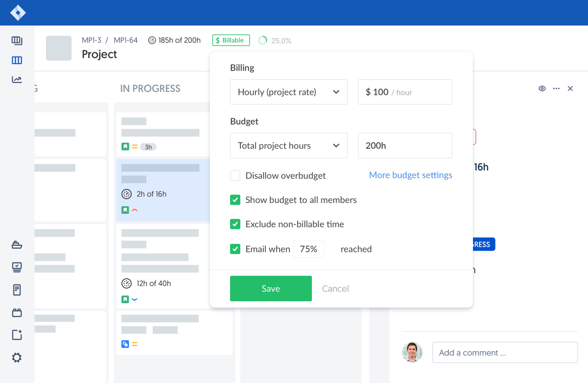Open More budget settings link

(x=410, y=175)
